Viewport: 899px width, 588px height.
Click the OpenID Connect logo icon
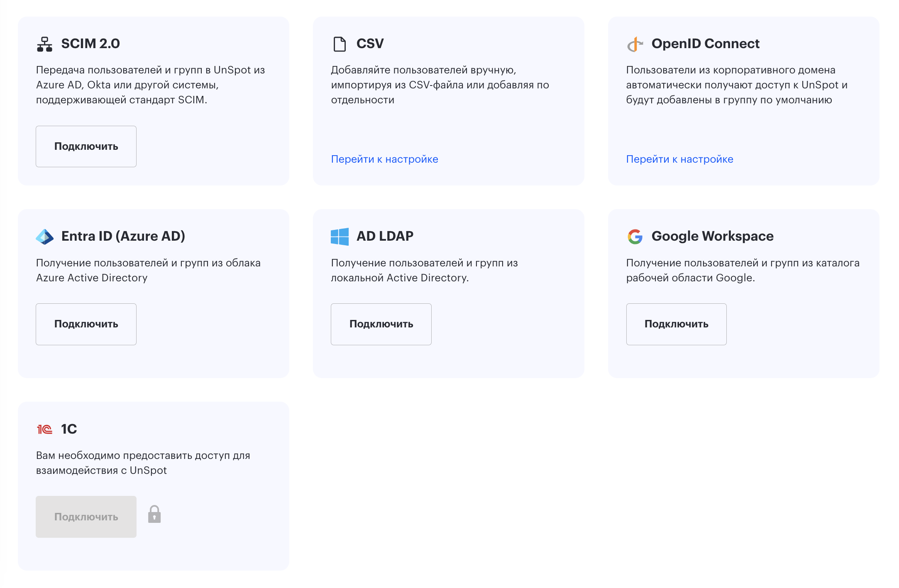pyautogui.click(x=635, y=44)
